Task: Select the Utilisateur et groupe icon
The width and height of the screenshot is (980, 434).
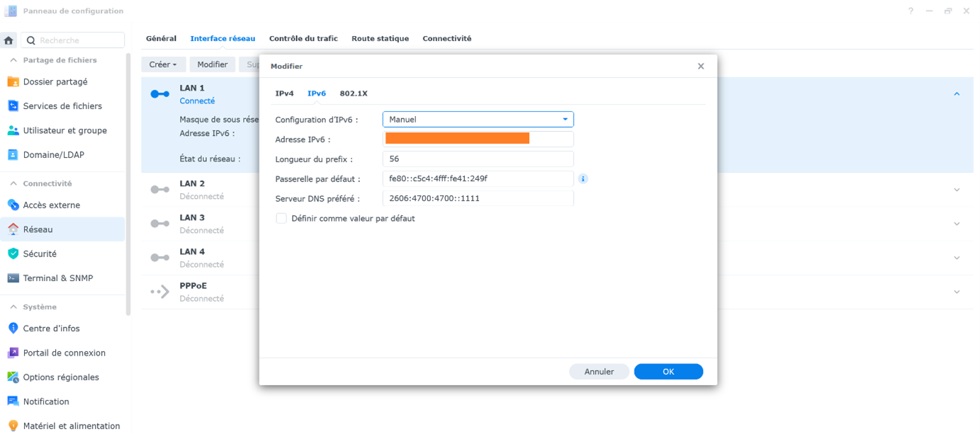Action: 13,130
